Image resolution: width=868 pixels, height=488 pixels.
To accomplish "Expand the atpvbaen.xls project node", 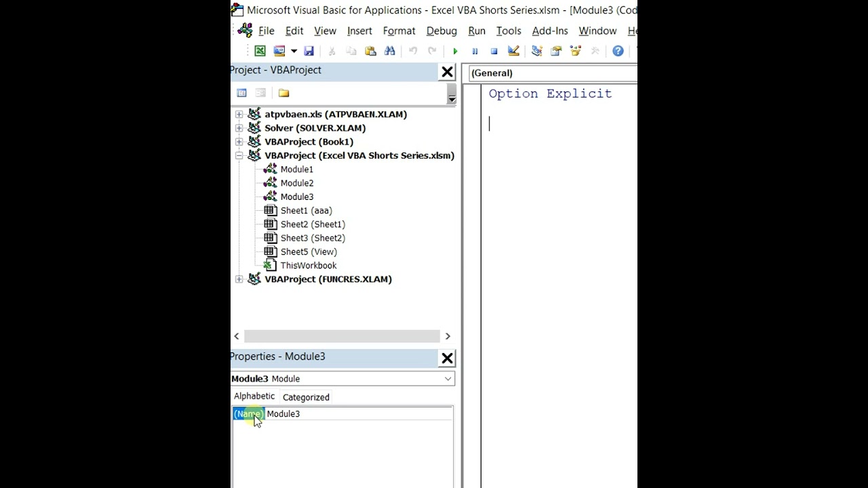I will 239,114.
